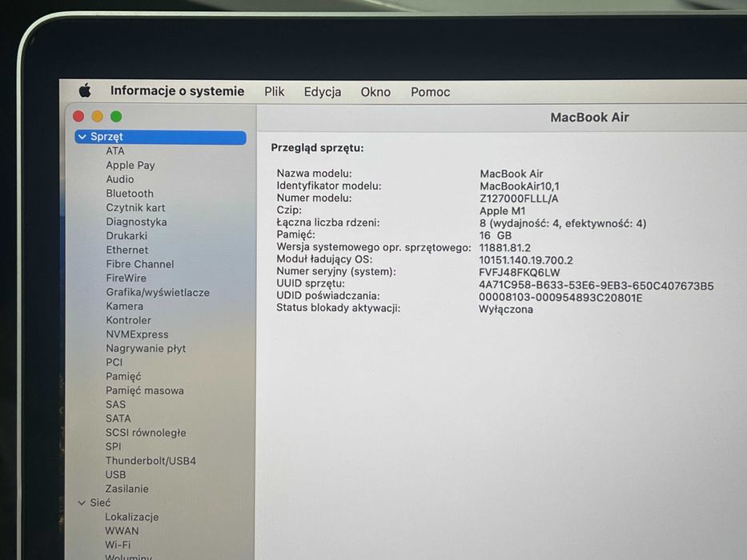The height and width of the screenshot is (560, 747).
Task: Click the UDID value 00008103-000954893C20801E
Action: (x=560, y=298)
